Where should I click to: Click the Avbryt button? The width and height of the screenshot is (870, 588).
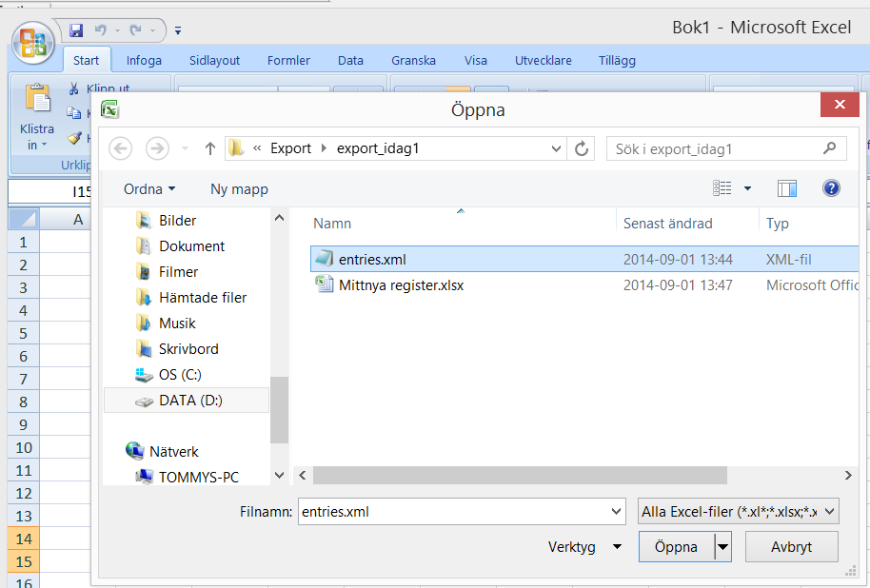click(791, 547)
